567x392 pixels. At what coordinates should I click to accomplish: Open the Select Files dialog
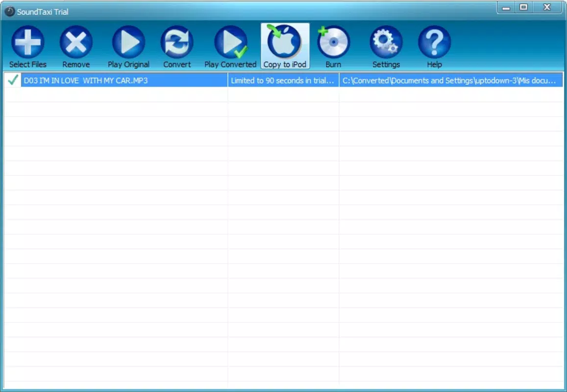click(x=28, y=47)
